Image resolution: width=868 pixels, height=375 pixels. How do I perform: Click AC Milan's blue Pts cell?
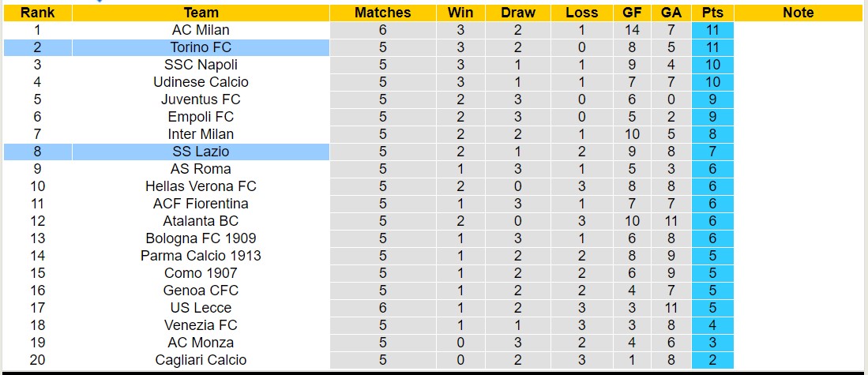tap(712, 30)
